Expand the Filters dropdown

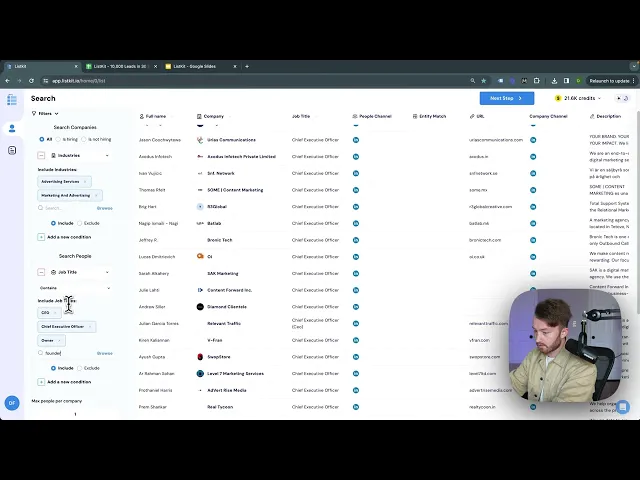coord(45,113)
